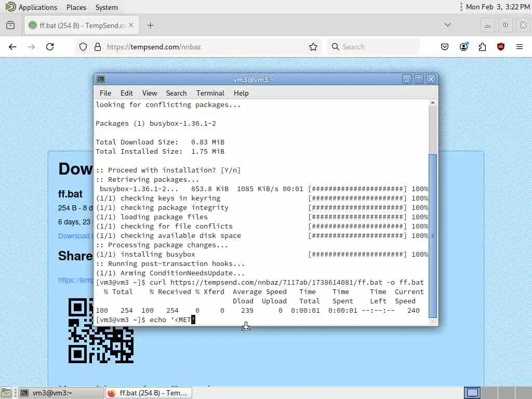The height and width of the screenshot is (399, 532).
Task: Click the ff.bat filename heading
Action: tap(70, 194)
